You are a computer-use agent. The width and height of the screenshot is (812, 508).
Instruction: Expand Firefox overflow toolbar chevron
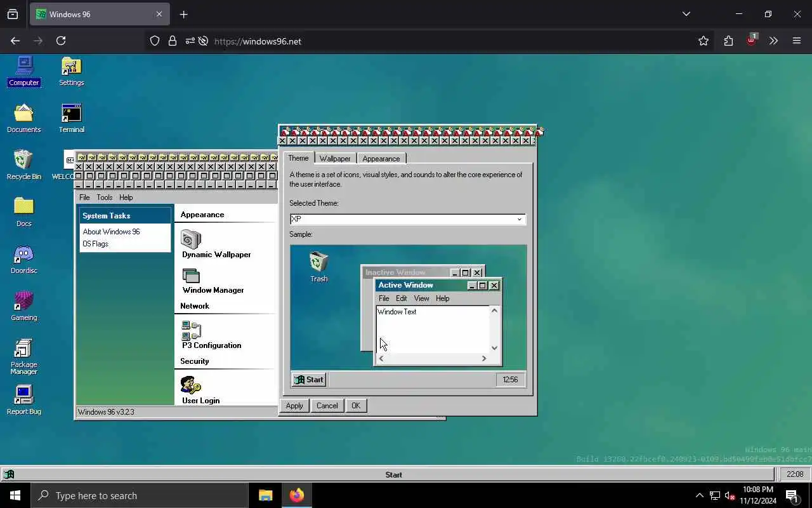773,41
